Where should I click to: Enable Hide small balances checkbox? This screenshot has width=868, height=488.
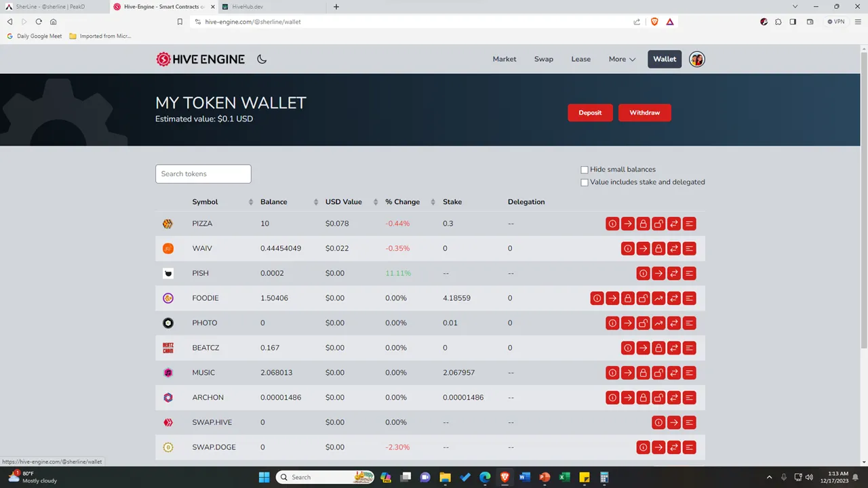tap(585, 169)
